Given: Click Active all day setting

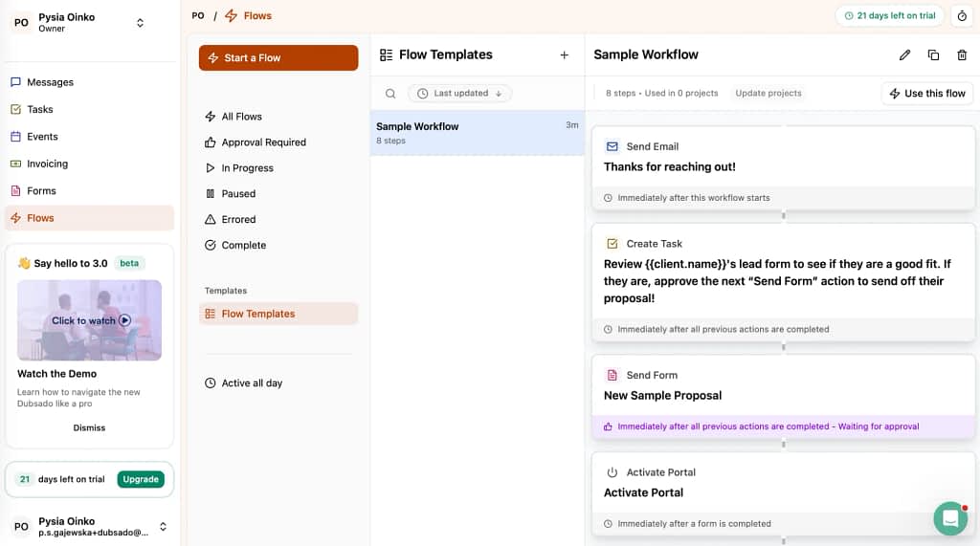Looking at the screenshot, I should click(278, 382).
